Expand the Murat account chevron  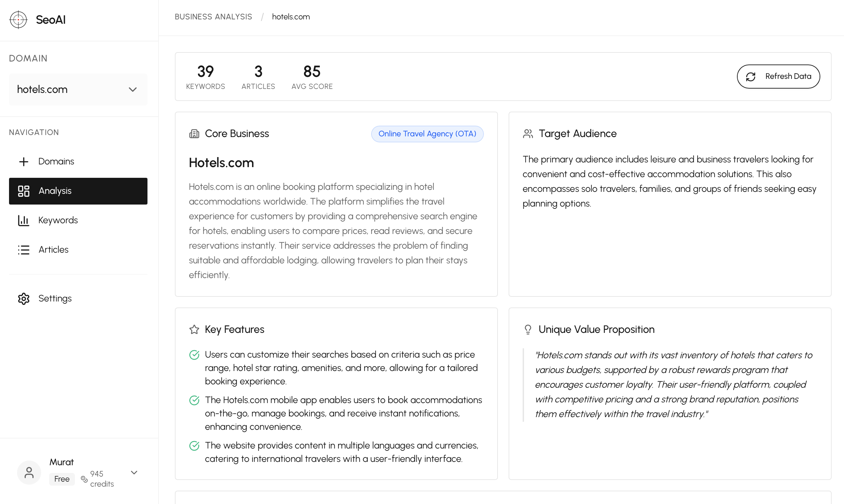tap(134, 472)
